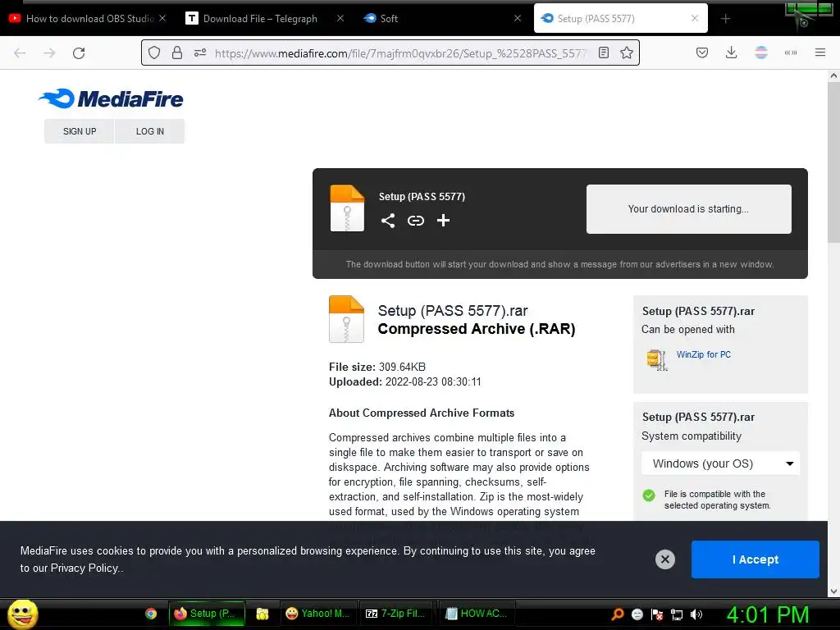840x630 pixels.
Task: Open a new browser tab
Action: (x=725, y=19)
